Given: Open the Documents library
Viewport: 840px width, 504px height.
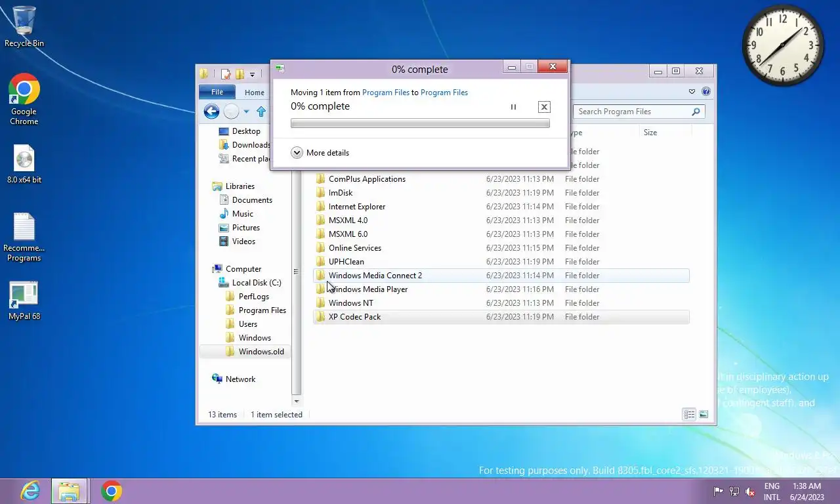Looking at the screenshot, I should click(x=245, y=200).
